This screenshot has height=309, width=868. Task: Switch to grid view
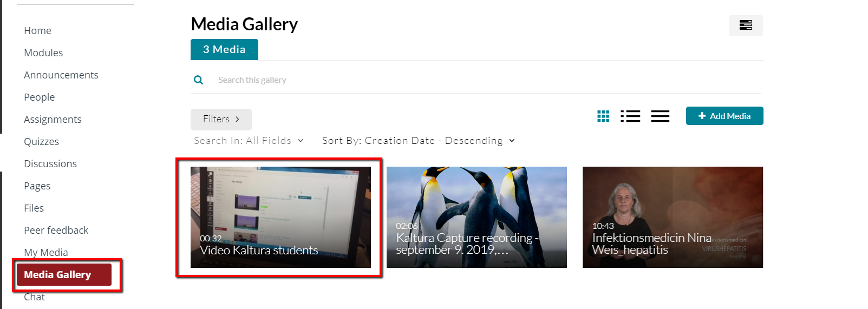pos(603,116)
